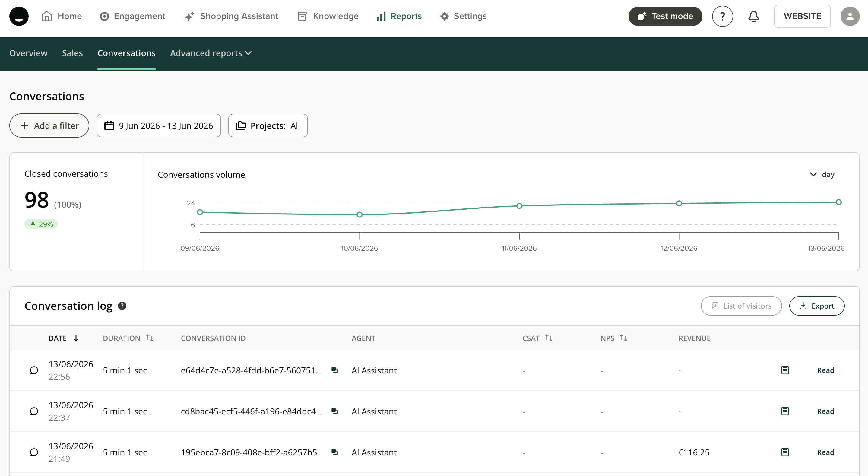This screenshot has width=868, height=476.
Task: Change chart granularity from day
Action: click(x=822, y=175)
